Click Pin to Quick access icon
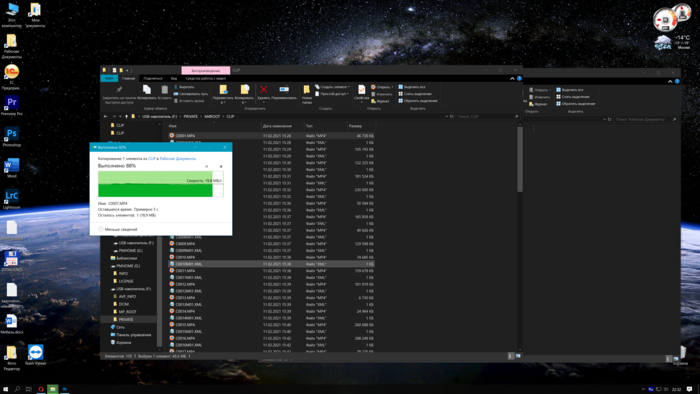The height and width of the screenshot is (394, 700). click(x=119, y=89)
